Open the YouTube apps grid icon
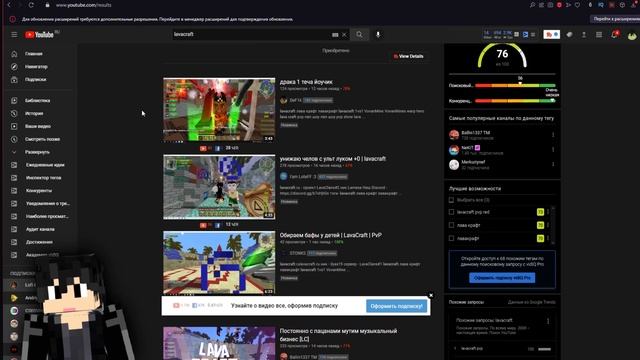This screenshot has height=360, width=640. pyautogui.click(x=599, y=35)
